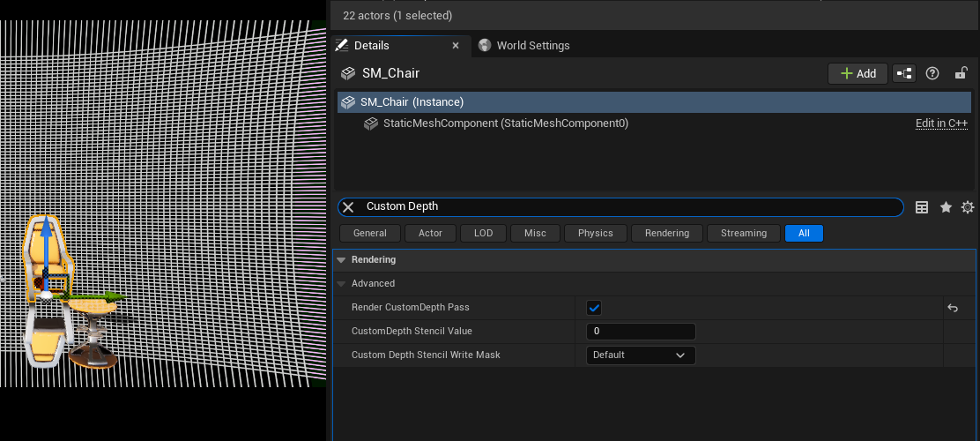The image size is (980, 441).
Task: Open the Blueprint/Add Script icon button
Action: [x=904, y=73]
